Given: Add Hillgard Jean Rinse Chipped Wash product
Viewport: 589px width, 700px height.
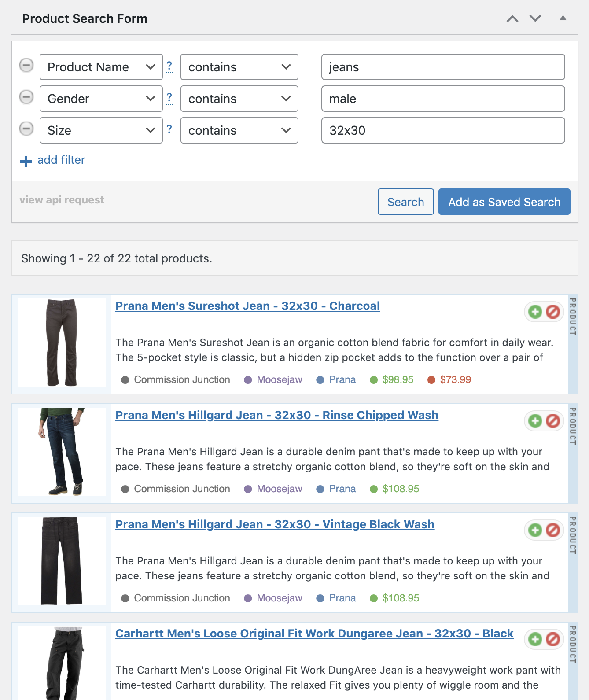Looking at the screenshot, I should (535, 421).
